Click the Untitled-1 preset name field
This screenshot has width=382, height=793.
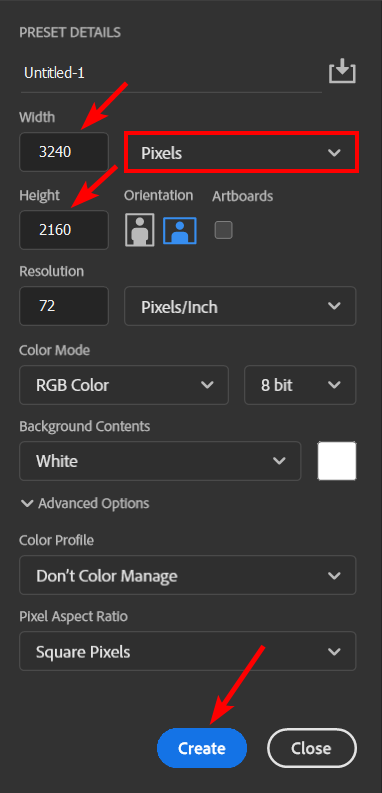tap(171, 74)
